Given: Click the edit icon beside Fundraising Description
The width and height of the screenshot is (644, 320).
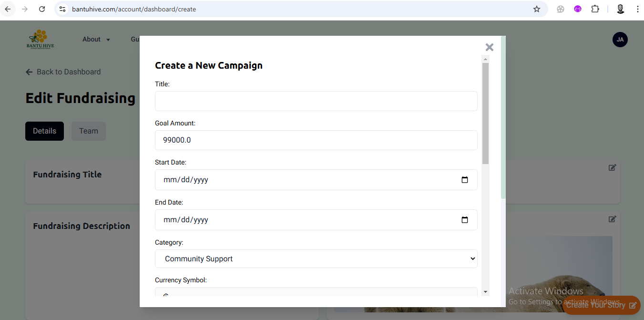Looking at the screenshot, I should pos(612,219).
